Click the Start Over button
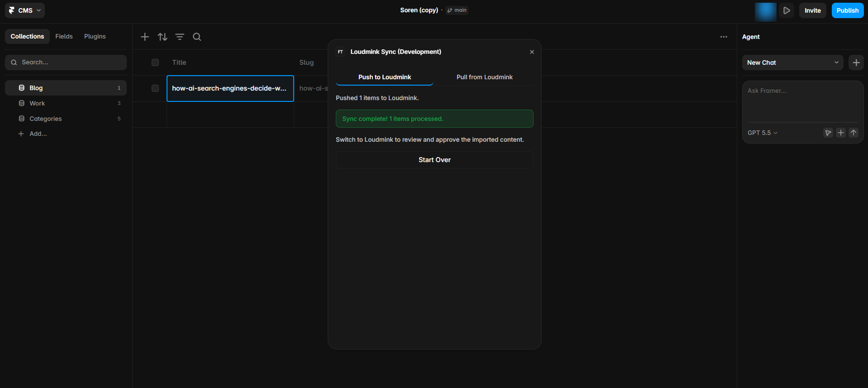 click(x=434, y=160)
